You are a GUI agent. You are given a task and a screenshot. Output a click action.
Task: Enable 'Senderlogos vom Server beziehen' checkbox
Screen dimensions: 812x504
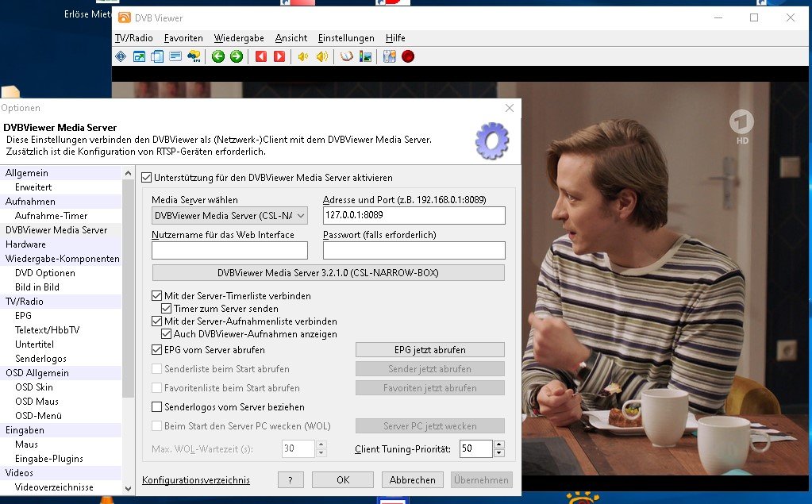(x=157, y=407)
